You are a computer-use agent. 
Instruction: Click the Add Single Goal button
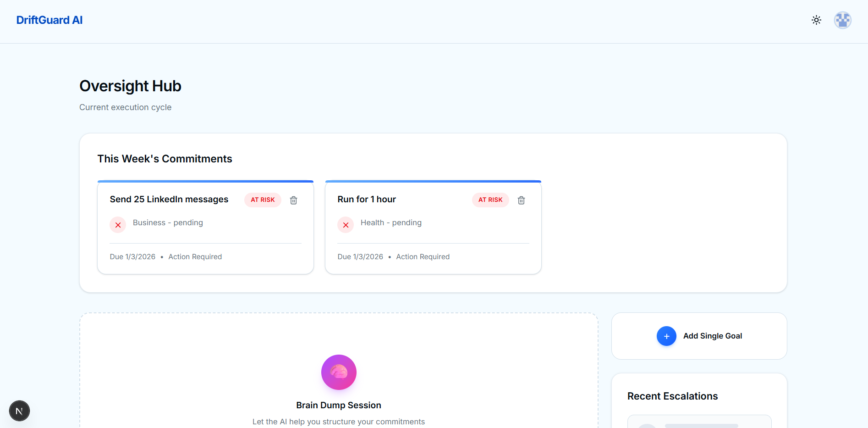699,336
